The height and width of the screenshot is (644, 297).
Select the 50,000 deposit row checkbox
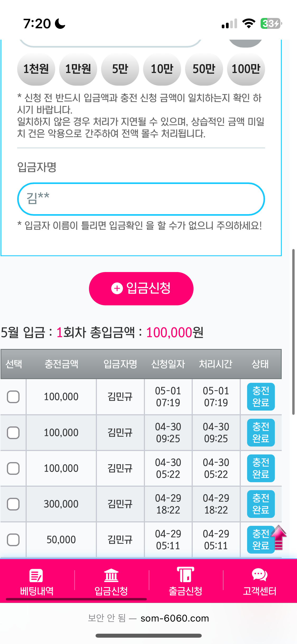(x=13, y=540)
